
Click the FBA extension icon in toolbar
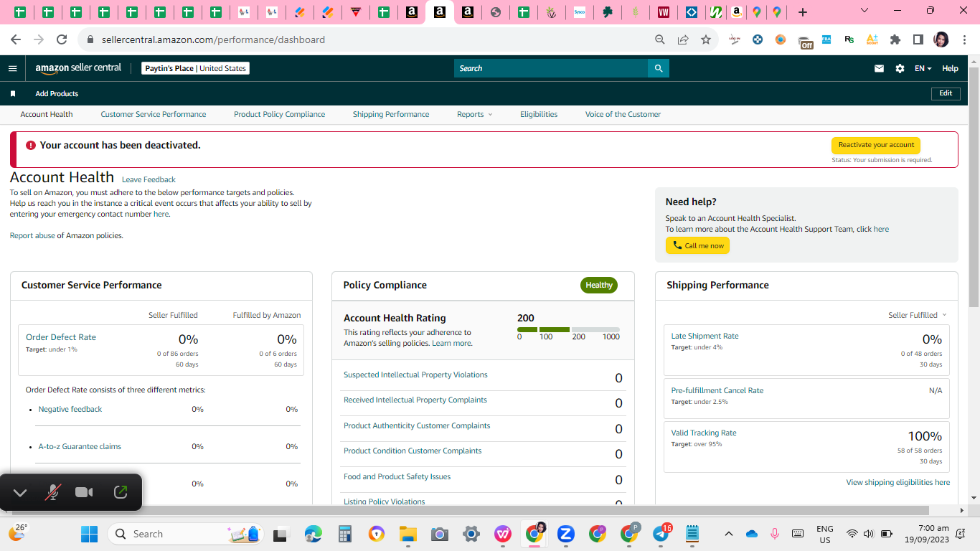coord(826,39)
